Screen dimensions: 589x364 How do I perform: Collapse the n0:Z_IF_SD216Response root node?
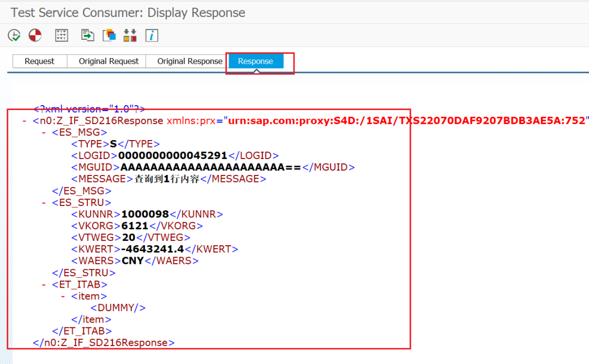click(25, 121)
